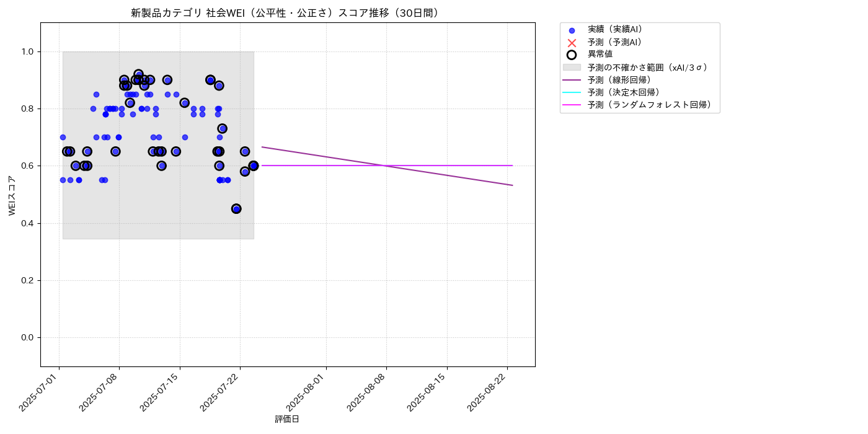Click the lowest outlier point near 0.45

tap(236, 209)
